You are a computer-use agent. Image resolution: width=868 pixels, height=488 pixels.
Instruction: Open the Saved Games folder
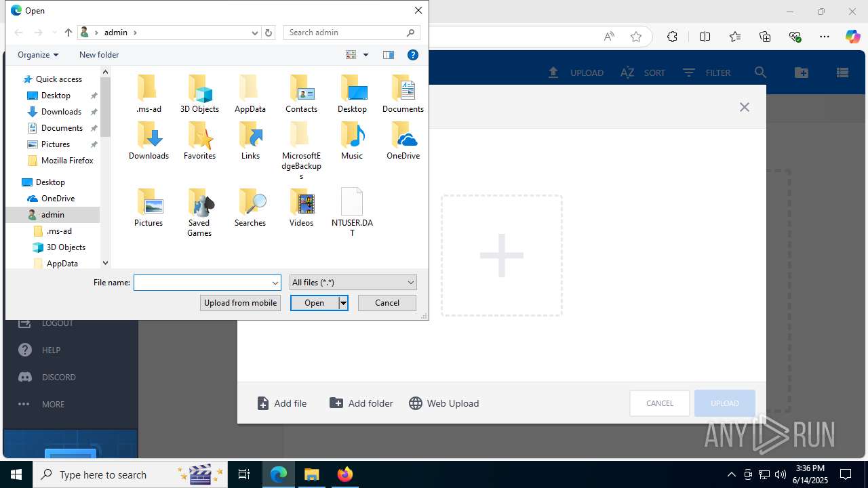click(x=199, y=212)
